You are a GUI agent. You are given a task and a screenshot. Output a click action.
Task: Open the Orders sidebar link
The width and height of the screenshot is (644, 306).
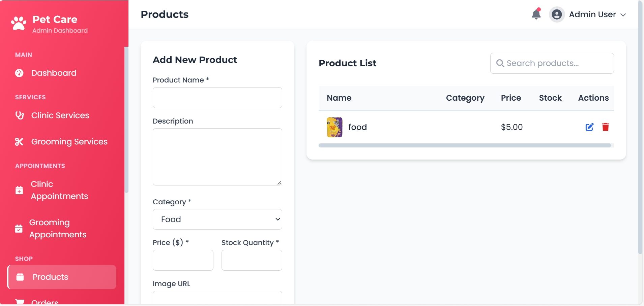[x=45, y=302]
